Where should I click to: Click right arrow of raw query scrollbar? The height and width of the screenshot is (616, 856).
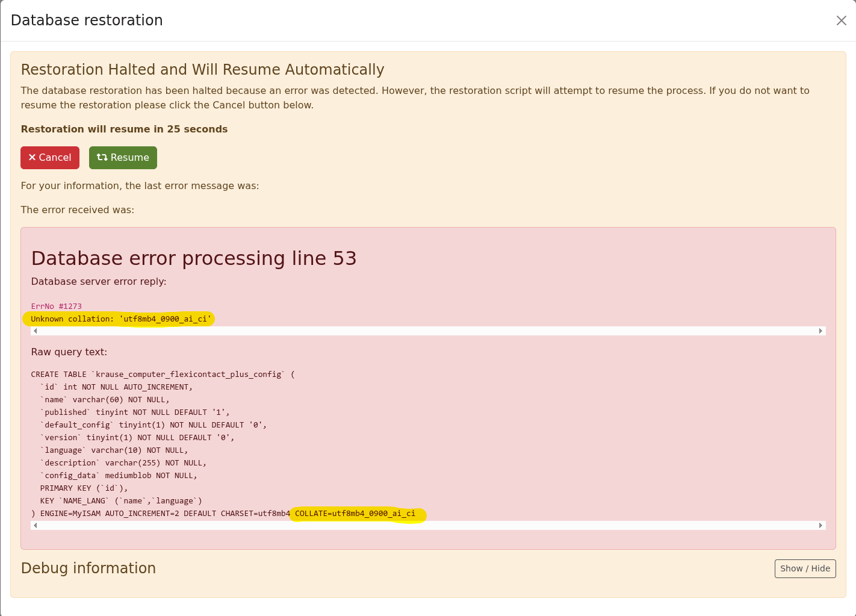click(820, 526)
